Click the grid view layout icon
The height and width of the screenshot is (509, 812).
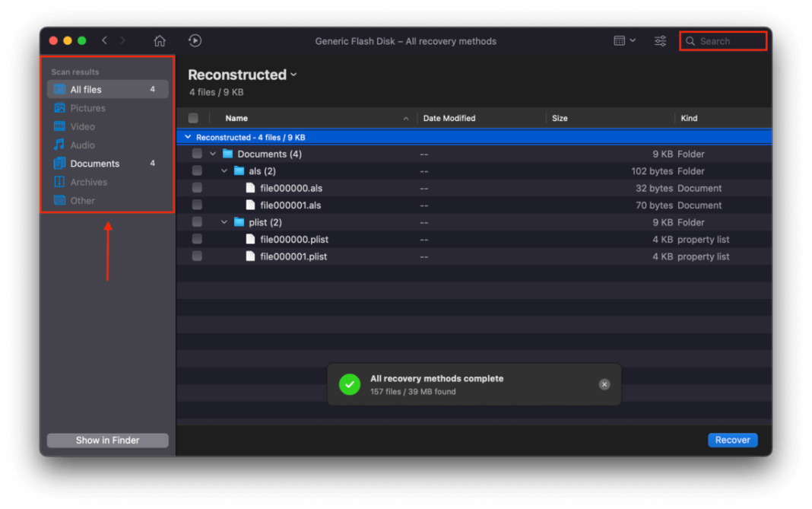coord(620,40)
